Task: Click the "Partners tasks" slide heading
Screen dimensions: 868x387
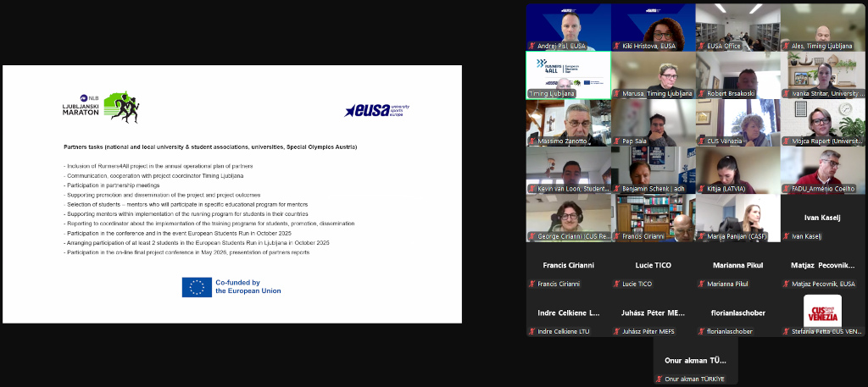Action: point(210,147)
